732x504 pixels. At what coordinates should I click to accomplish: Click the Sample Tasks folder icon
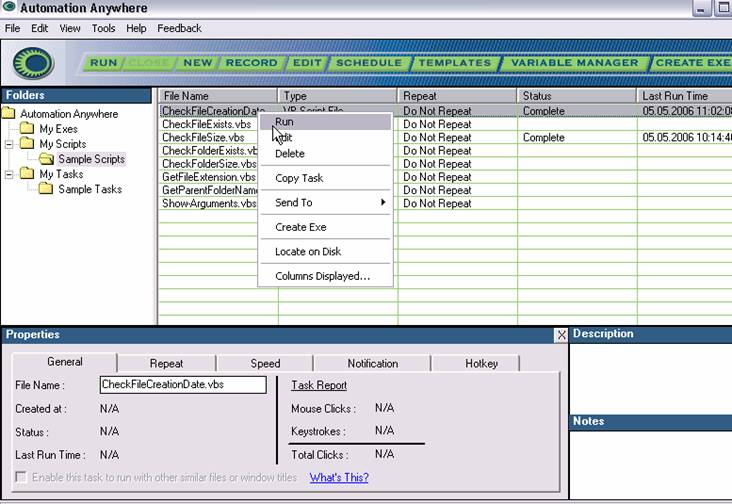click(x=46, y=189)
